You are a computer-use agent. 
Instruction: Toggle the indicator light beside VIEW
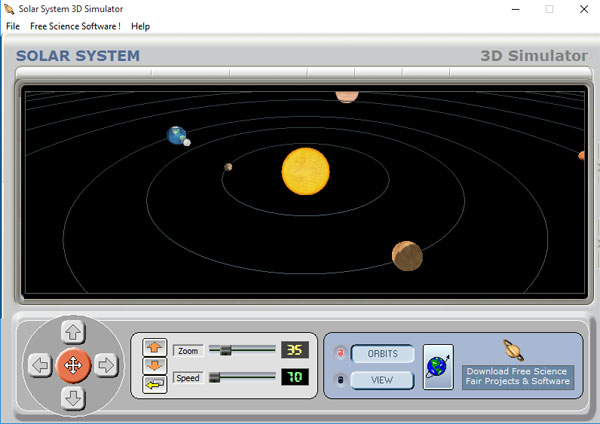[x=339, y=380]
